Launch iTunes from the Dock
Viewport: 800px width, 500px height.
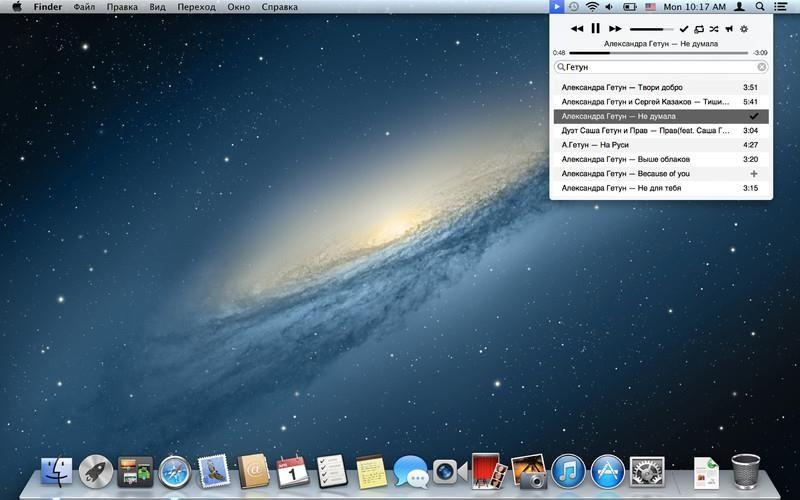(x=568, y=472)
